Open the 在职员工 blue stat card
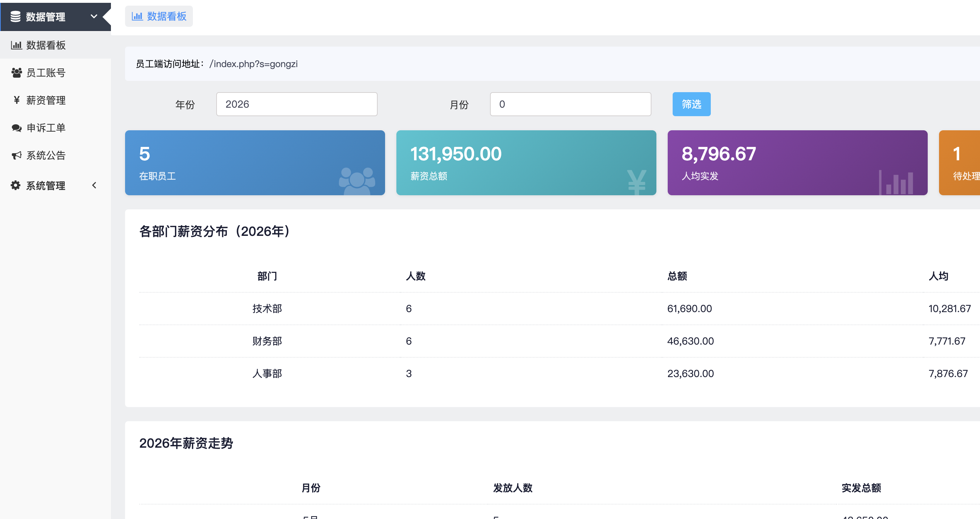 tap(255, 163)
